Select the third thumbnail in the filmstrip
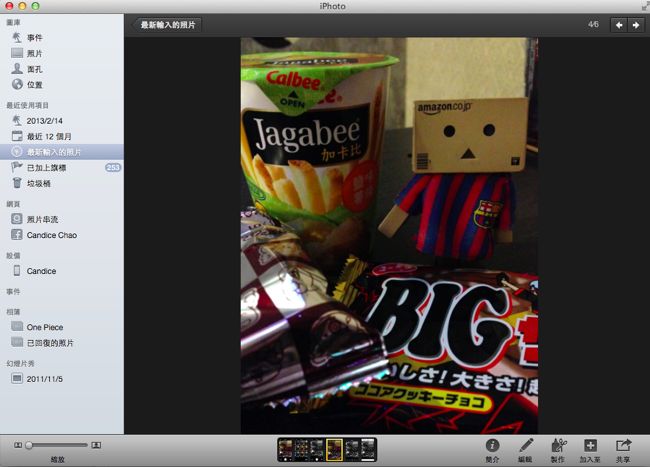 point(317,450)
